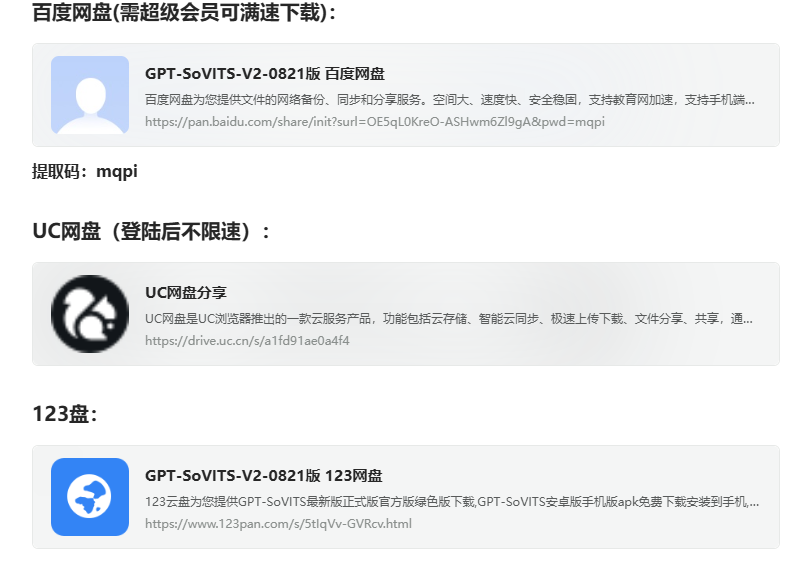Click the 提取码:mqpi text
The image size is (796, 564).
(x=85, y=172)
